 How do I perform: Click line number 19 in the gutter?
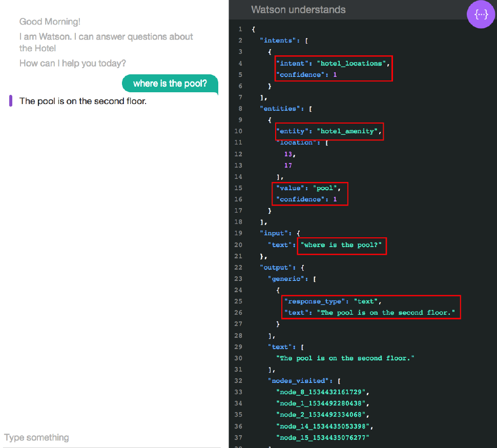(238, 233)
